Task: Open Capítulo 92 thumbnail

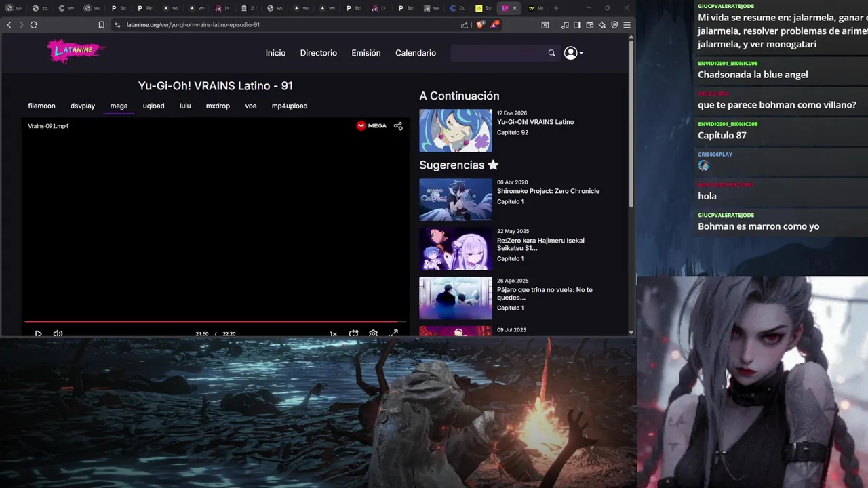Action: coord(456,130)
